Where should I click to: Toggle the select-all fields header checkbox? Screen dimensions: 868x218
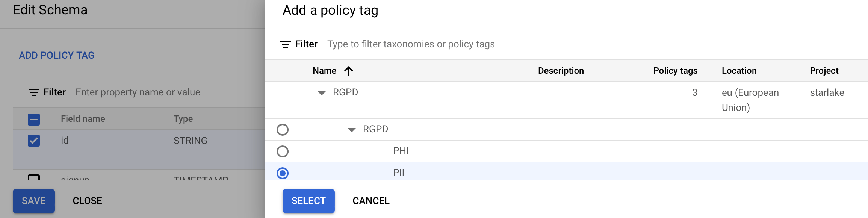(34, 120)
